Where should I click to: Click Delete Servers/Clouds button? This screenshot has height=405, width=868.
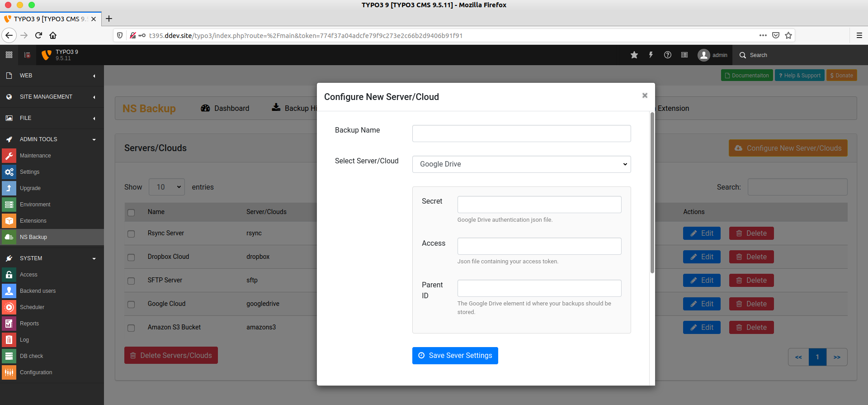[171, 356]
